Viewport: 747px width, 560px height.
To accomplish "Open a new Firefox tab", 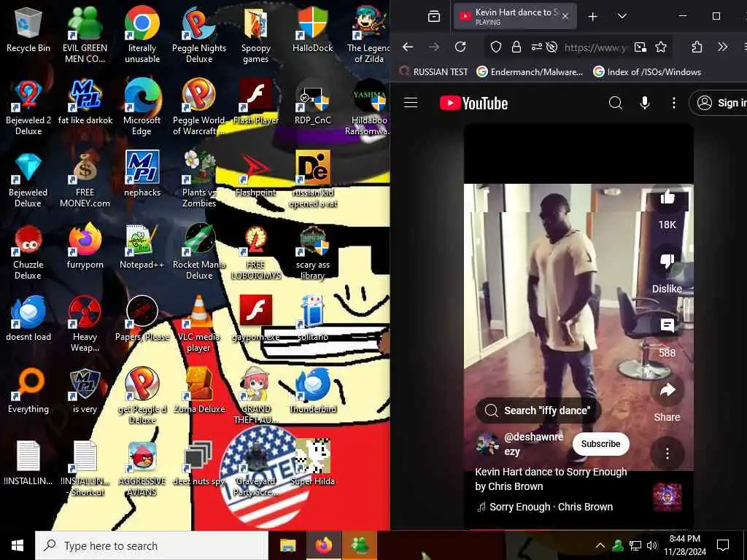I will (592, 17).
